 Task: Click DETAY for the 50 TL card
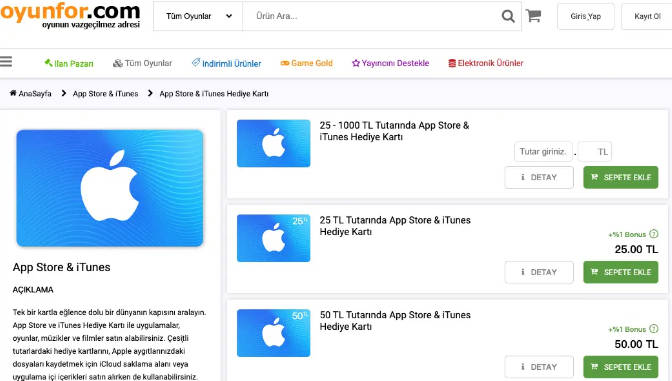(539, 367)
